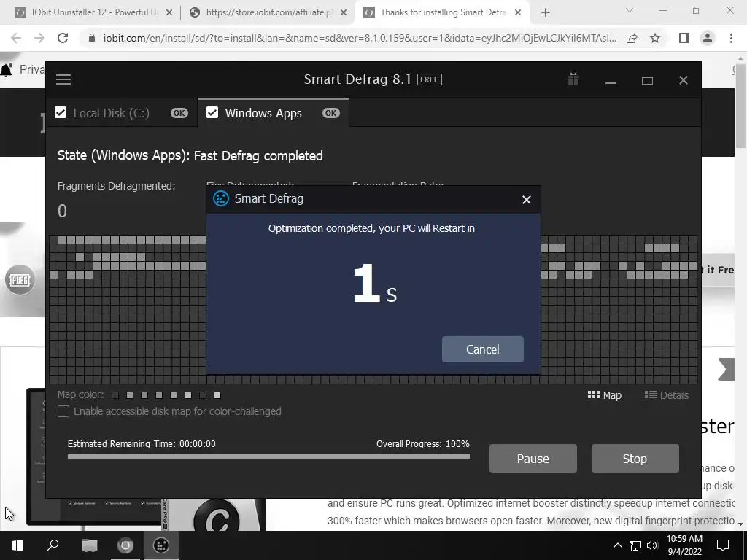Cancel the PC restart countdown
Viewport: 747px width, 560px height.
(483, 349)
